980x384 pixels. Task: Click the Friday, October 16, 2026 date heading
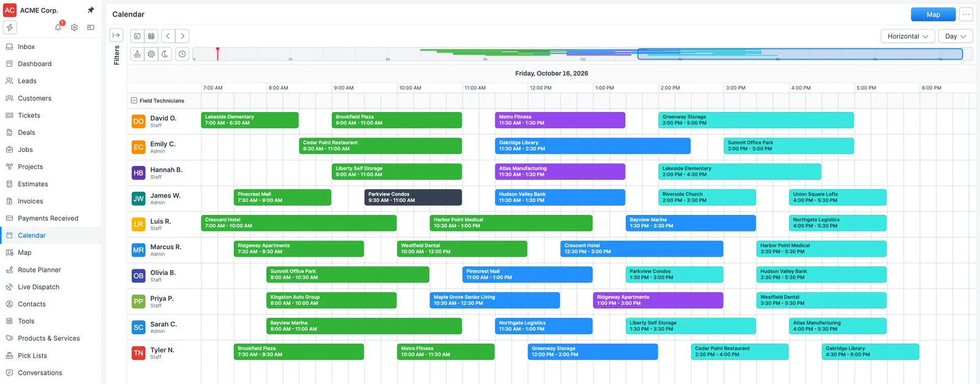pos(551,73)
